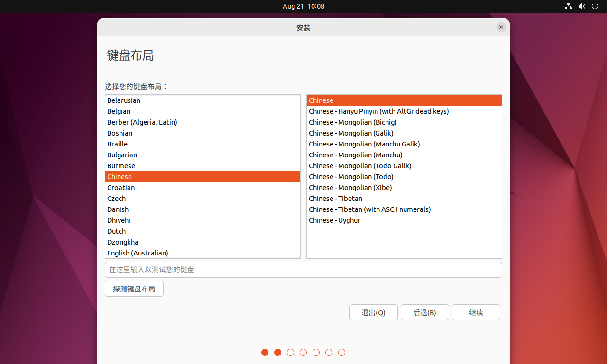
Task: Click the last page indicator dot
Action: click(x=341, y=352)
